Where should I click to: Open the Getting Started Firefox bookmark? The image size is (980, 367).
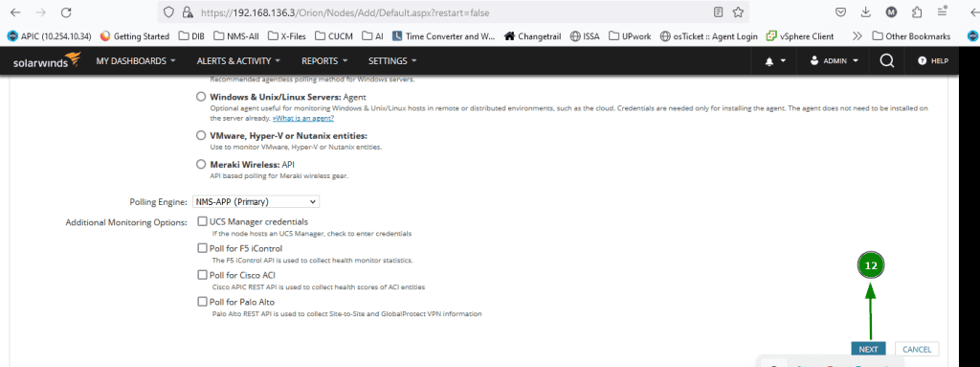[x=134, y=36]
